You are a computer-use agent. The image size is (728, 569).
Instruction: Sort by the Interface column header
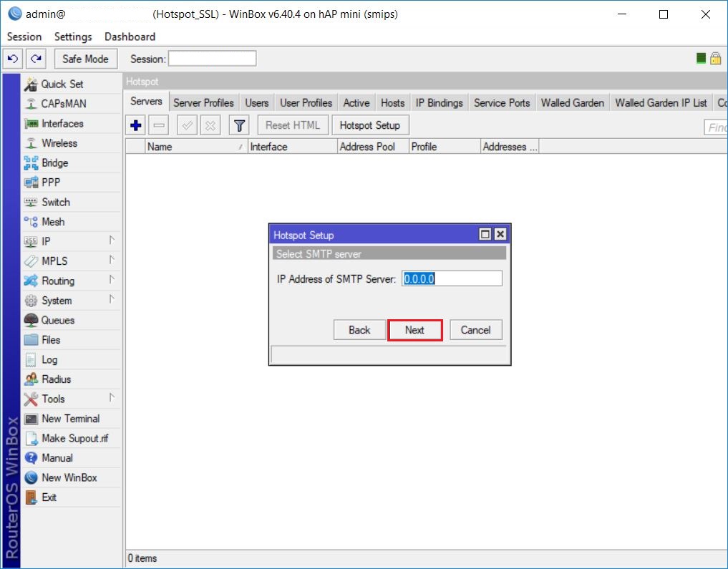(x=293, y=147)
